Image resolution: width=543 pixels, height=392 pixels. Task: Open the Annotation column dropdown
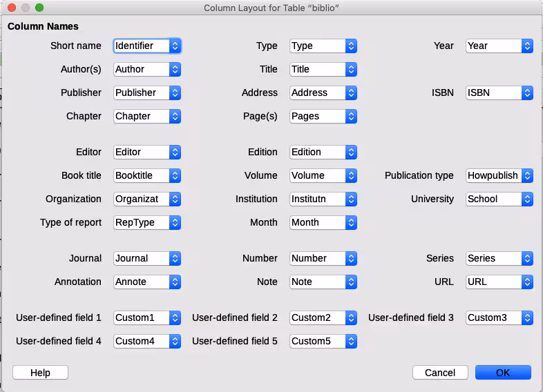tap(147, 282)
